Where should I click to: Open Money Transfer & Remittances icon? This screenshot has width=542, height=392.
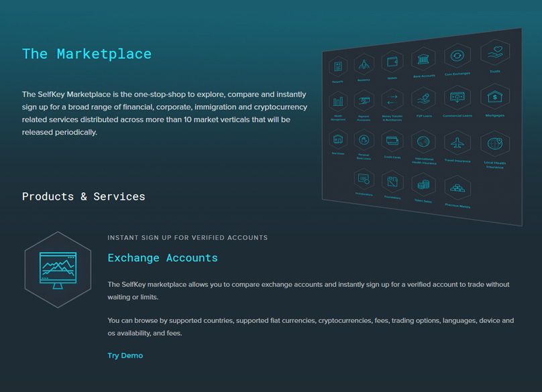(392, 101)
